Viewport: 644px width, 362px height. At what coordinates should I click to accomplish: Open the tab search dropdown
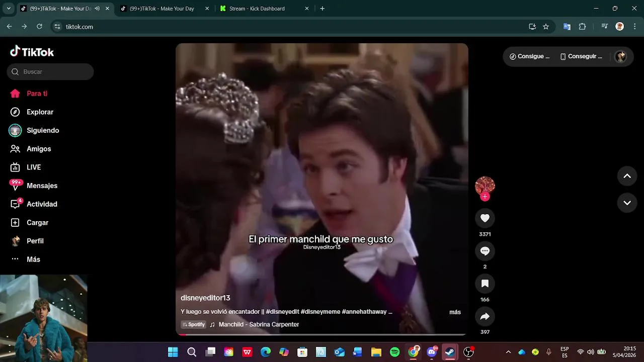point(8,9)
